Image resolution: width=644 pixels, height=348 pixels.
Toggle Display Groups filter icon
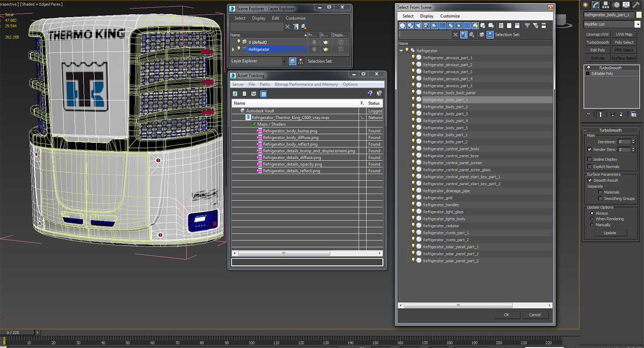451,26
